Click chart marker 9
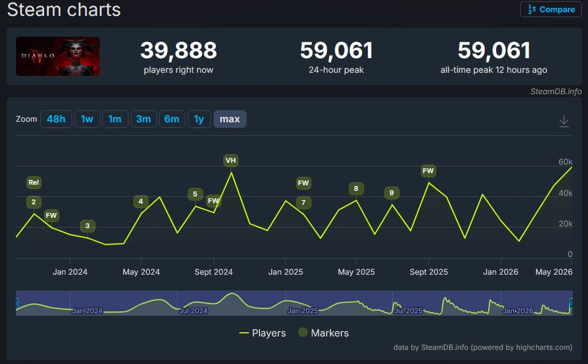588x364 pixels. (392, 193)
